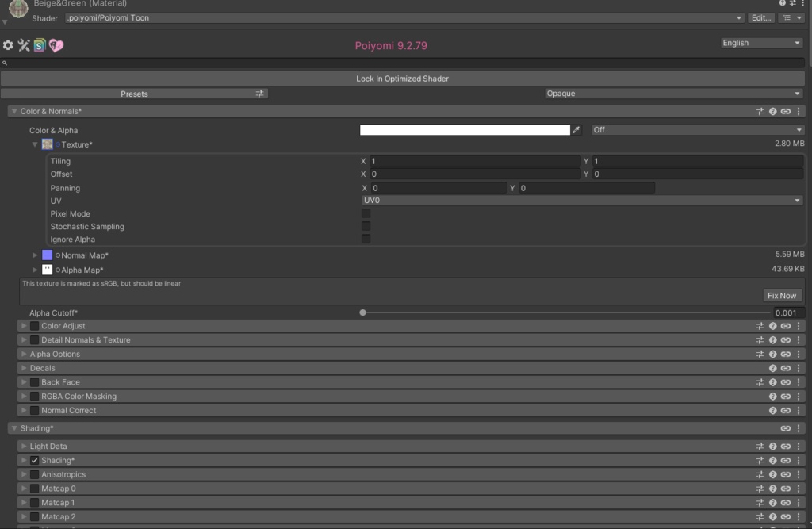
Task: Open Decals three-dot menu
Action: coord(799,368)
